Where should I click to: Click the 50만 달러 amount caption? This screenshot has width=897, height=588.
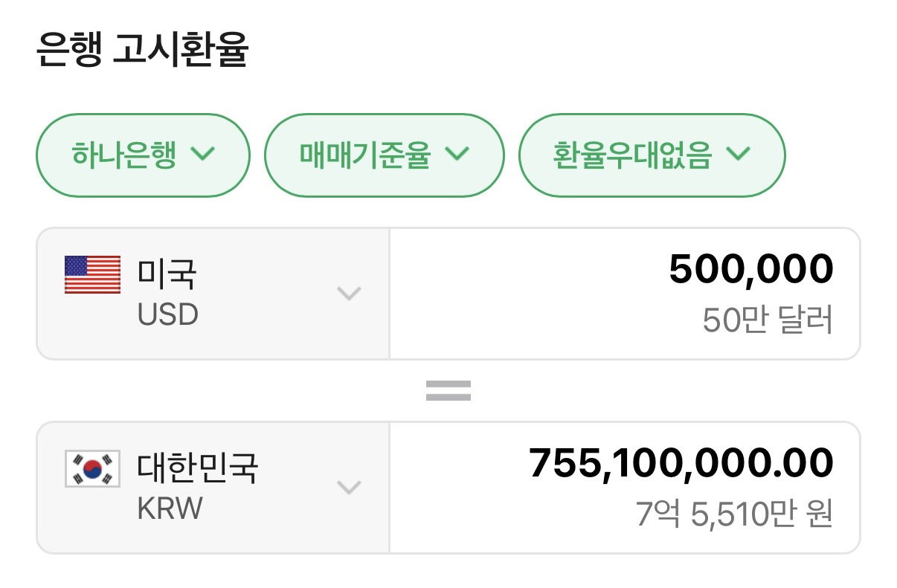coord(768,320)
